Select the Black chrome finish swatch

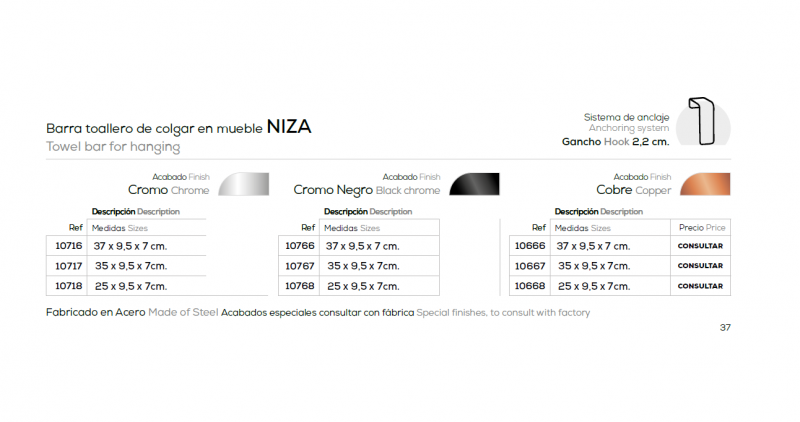[x=474, y=184]
